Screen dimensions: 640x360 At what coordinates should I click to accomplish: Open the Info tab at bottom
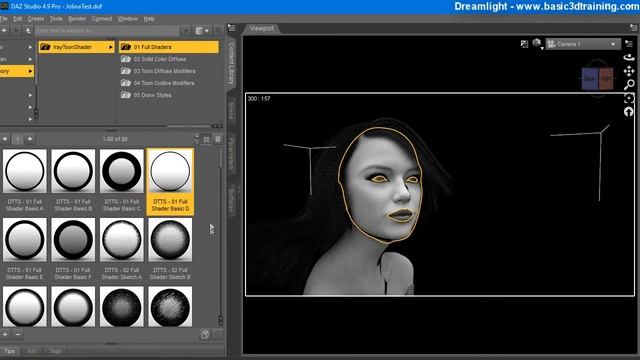click(32, 351)
